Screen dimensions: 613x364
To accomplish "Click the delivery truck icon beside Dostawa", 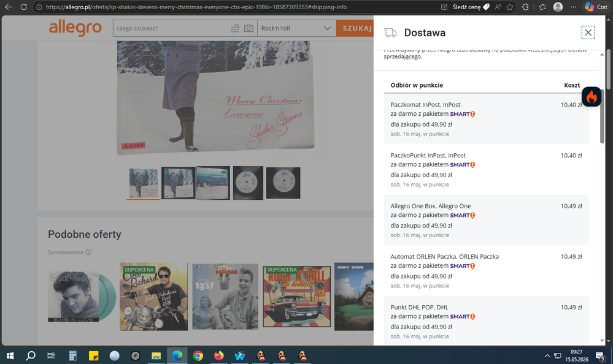I will coord(390,33).
